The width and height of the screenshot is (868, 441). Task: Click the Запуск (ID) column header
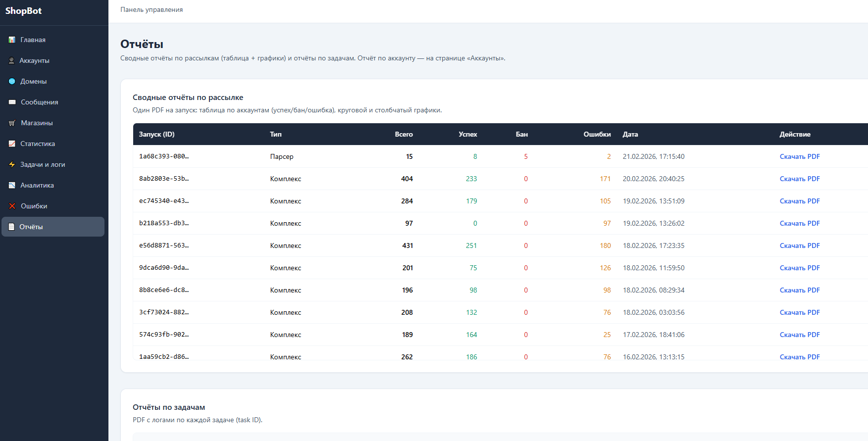(x=156, y=134)
